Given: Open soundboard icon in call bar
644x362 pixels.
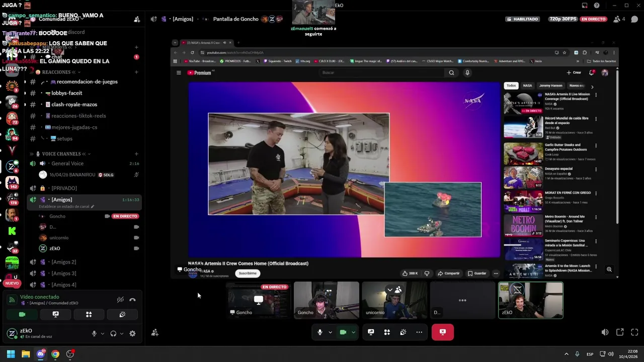Looking at the screenshot, I should click(x=403, y=332).
